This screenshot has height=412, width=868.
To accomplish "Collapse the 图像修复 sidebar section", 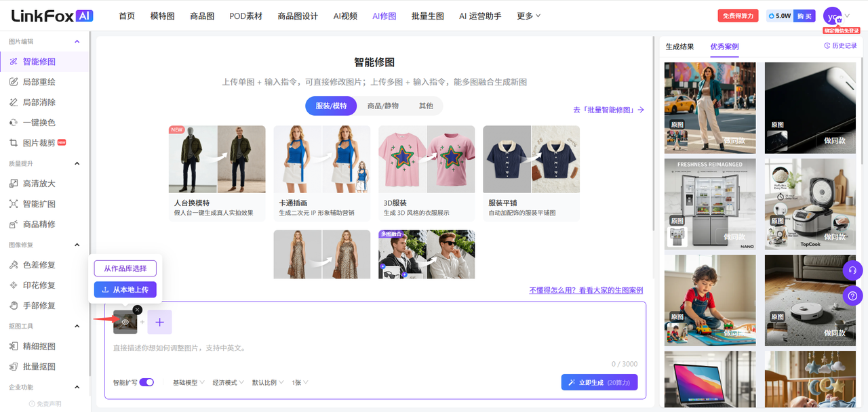I will (77, 245).
